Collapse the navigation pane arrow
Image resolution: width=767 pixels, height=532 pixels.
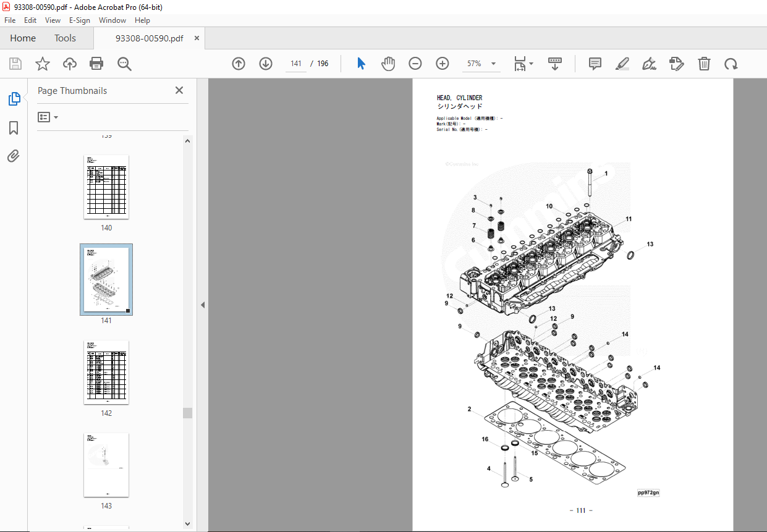[x=202, y=305]
